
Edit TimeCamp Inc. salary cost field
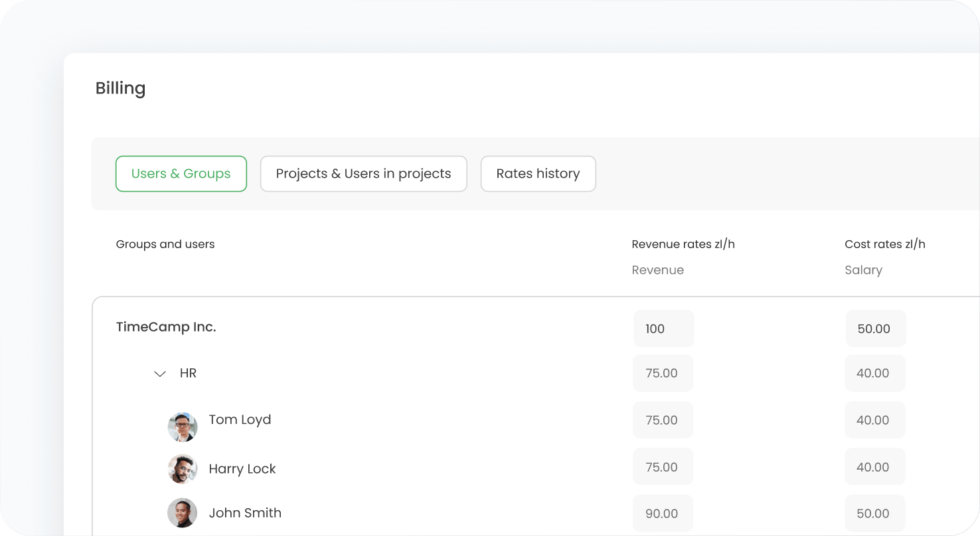point(875,328)
